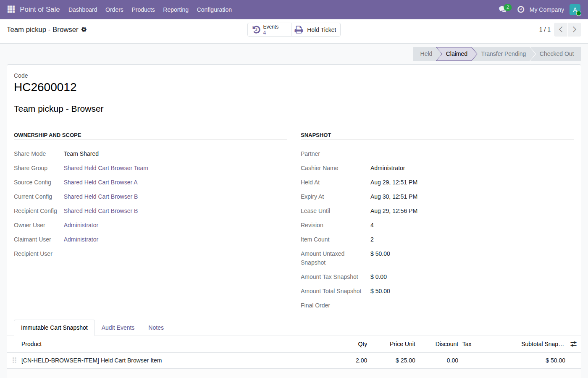588x378 pixels.
Task: Open Current Config Shared Held Cart Browser B
Action: tap(101, 197)
